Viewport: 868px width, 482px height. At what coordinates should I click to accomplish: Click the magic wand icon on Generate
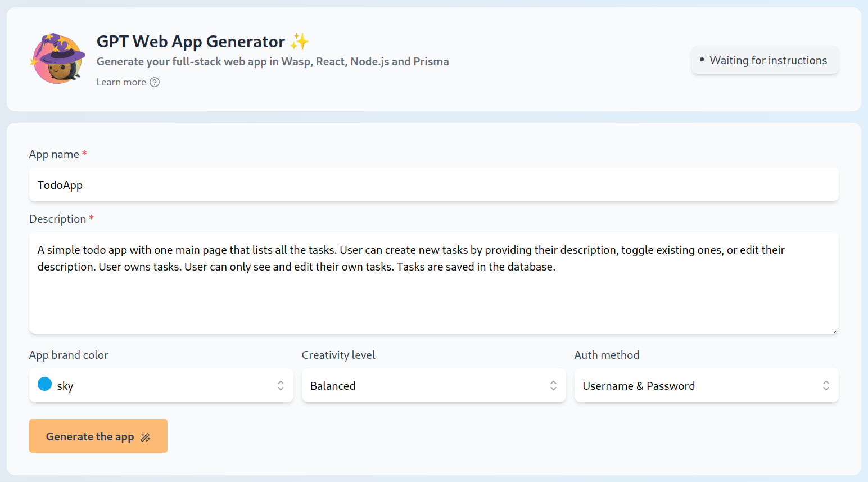point(146,437)
